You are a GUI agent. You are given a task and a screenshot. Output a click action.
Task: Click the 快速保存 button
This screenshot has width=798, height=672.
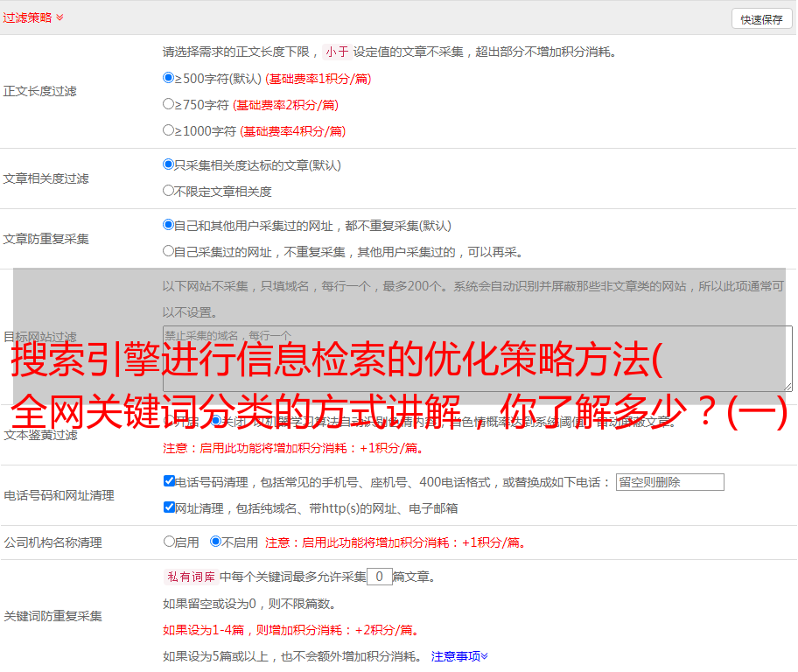coord(761,19)
